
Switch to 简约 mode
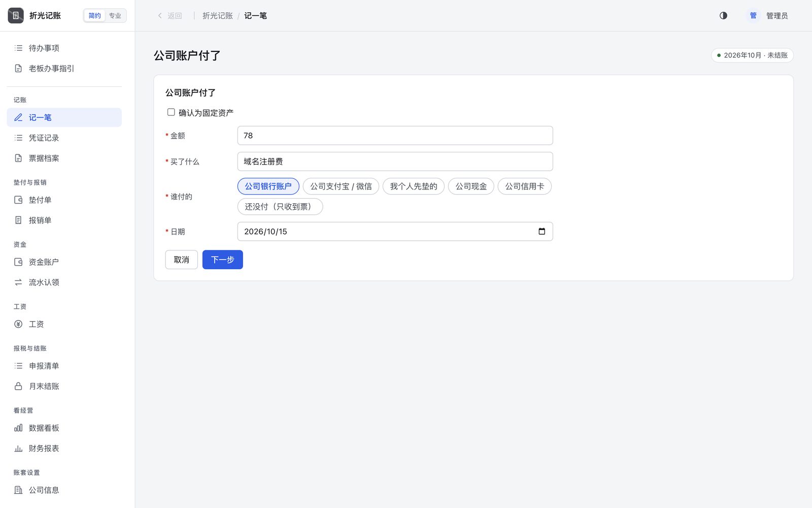point(95,16)
